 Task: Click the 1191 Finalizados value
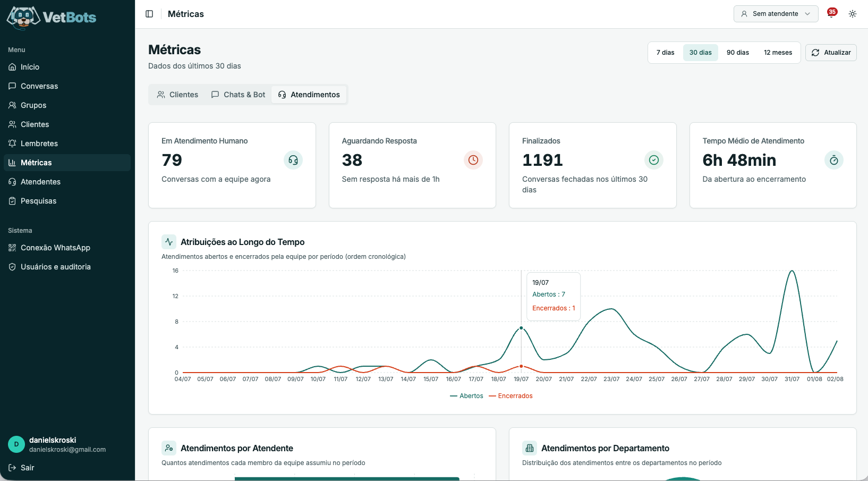[542, 160]
